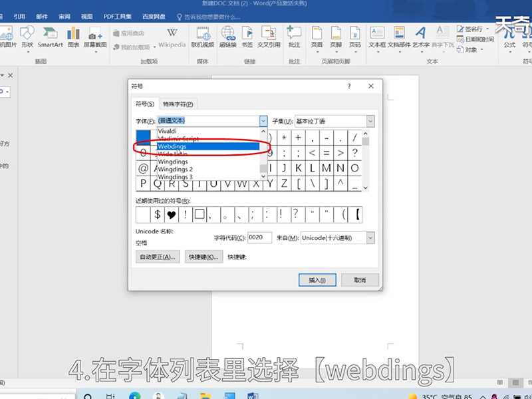Screen dimensions: 532x399
Task: Select Webdings in the font list
Action: (207, 146)
